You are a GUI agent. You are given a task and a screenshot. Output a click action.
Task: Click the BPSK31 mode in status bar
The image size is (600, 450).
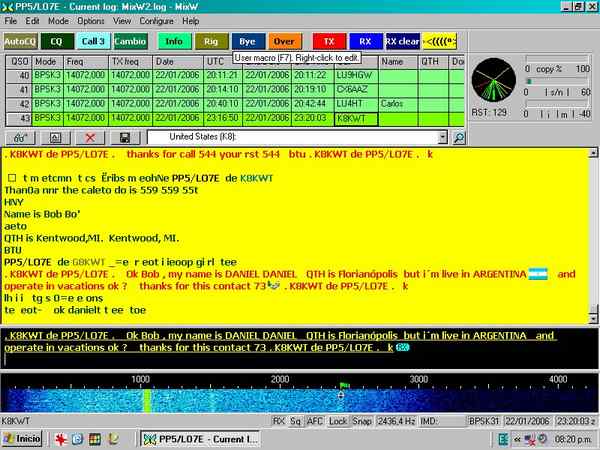point(484,421)
